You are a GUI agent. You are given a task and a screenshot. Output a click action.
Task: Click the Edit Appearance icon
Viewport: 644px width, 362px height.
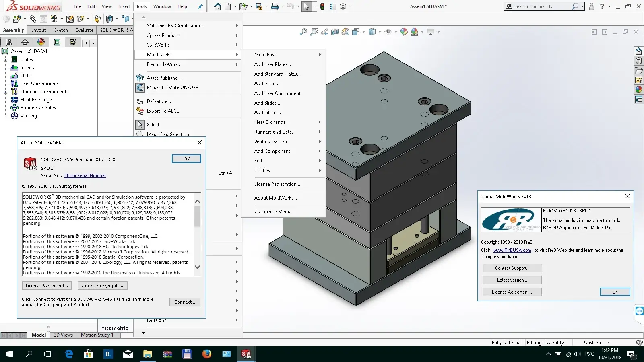404,32
